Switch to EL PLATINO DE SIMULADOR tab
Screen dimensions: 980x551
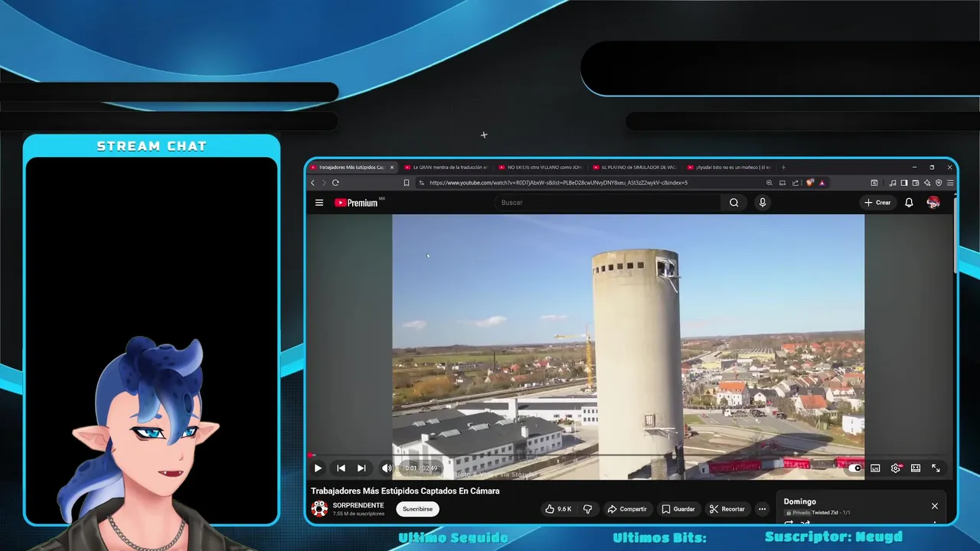click(x=635, y=167)
